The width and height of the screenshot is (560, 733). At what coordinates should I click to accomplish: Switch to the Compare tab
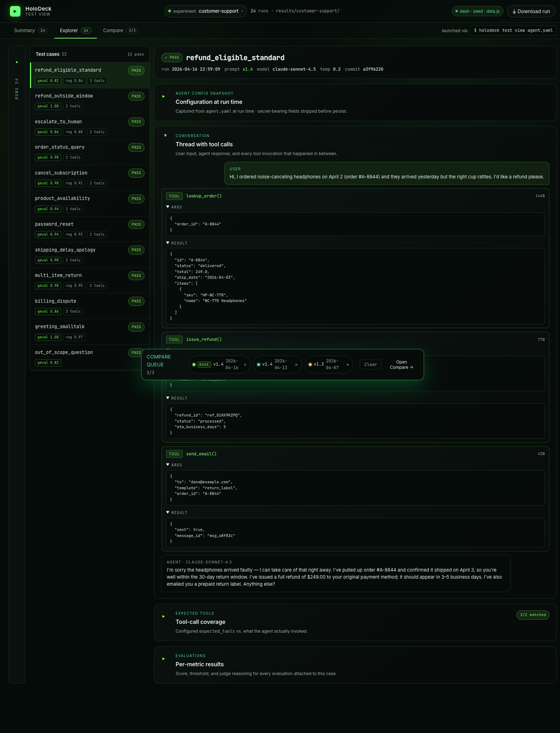pyautogui.click(x=120, y=30)
